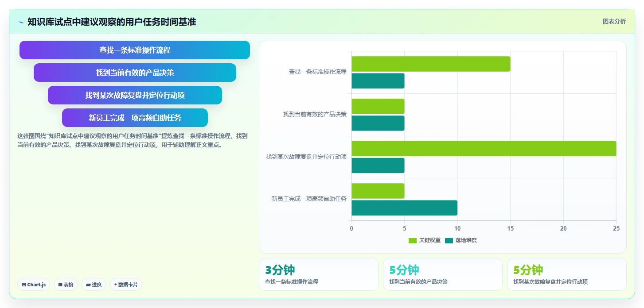Click the Chart.js tag chip

(34, 285)
